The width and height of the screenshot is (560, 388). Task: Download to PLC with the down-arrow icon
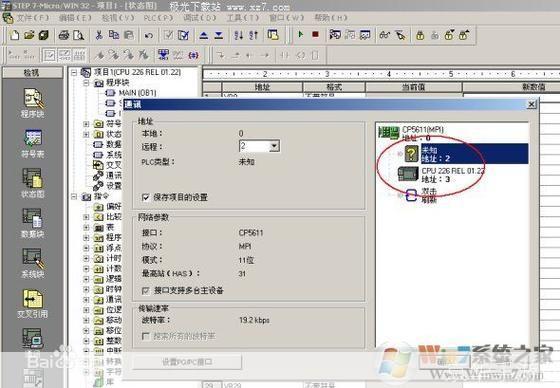pos(219,35)
